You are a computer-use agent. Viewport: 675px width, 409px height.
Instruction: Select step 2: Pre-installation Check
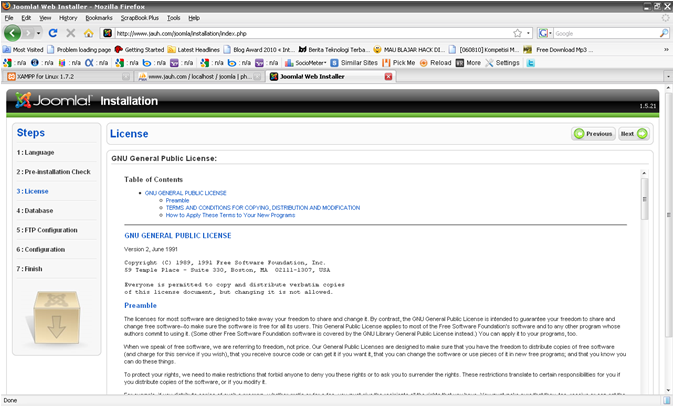(53, 172)
